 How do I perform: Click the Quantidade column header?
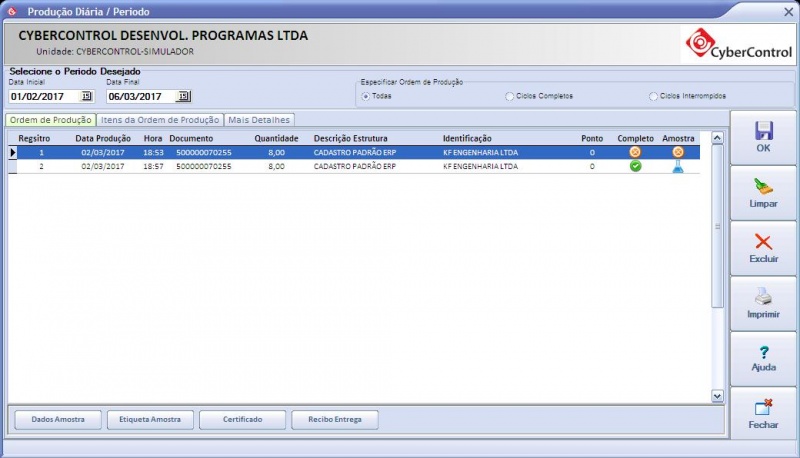pos(276,138)
